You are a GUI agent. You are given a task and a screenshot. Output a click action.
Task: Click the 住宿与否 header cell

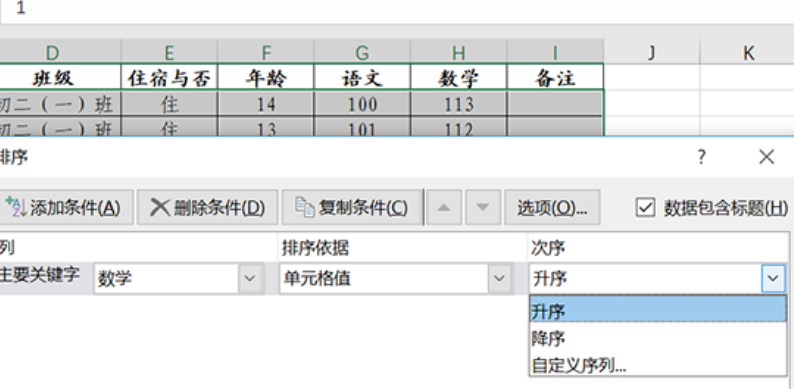[169, 77]
